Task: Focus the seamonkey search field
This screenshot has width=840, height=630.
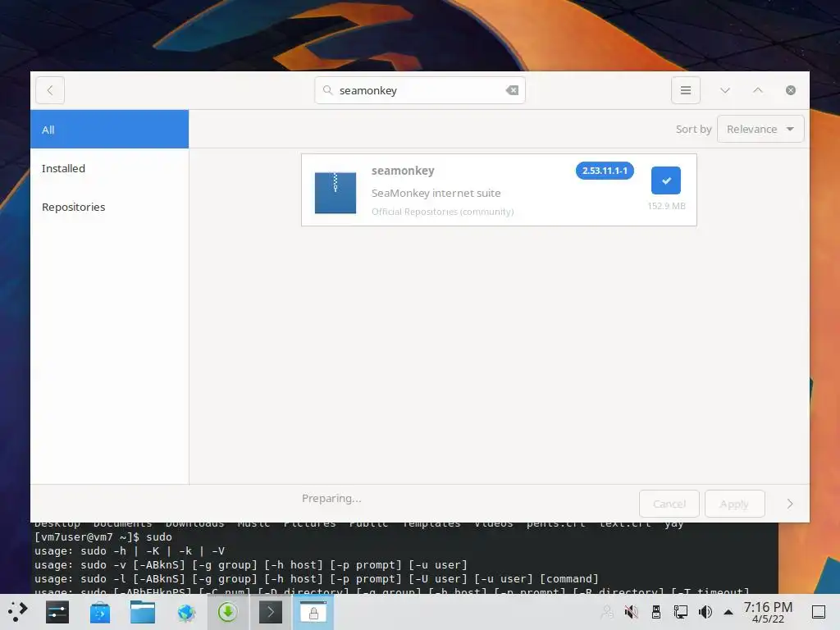Action: tap(420, 90)
